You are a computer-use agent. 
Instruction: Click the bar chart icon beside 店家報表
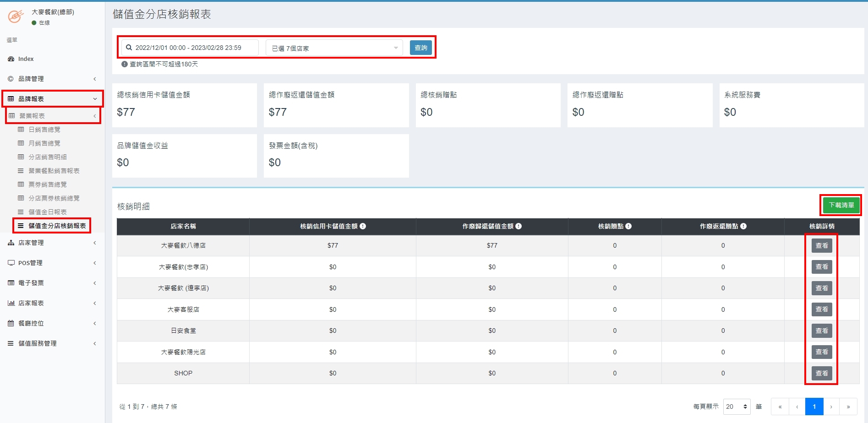(x=11, y=303)
